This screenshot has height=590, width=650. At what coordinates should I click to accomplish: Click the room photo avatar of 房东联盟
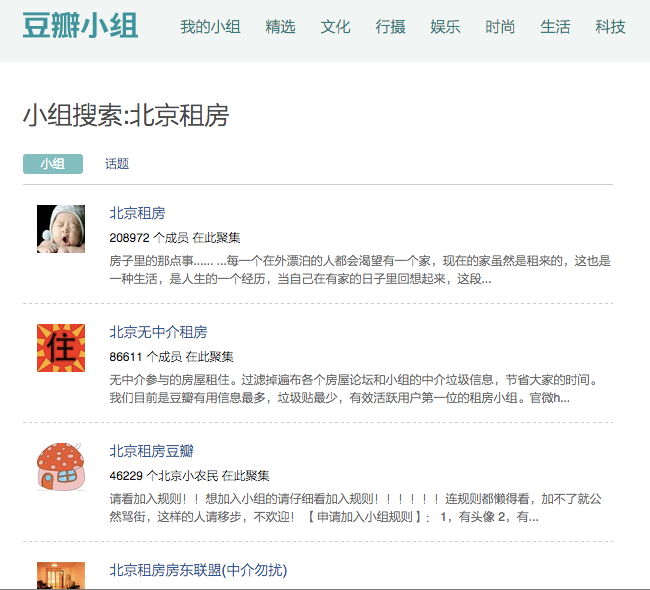pos(61,575)
